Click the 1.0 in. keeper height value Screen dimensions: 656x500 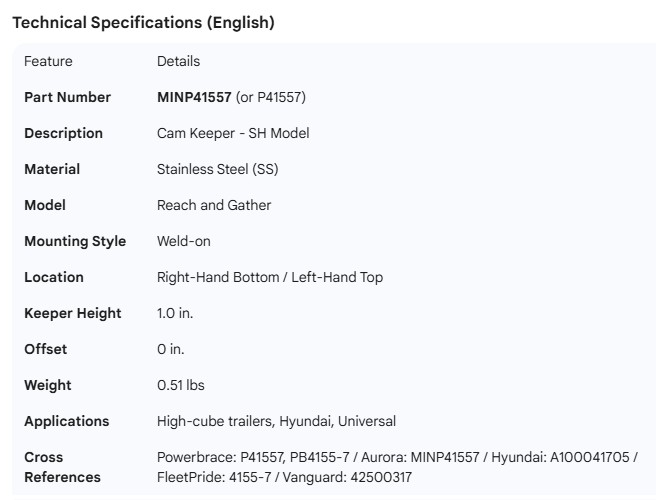(x=175, y=313)
